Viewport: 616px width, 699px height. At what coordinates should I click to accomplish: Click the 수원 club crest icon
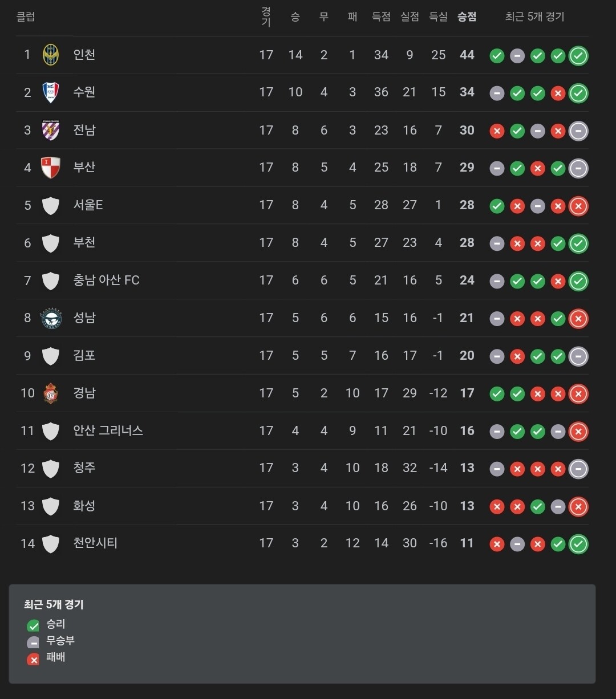51,92
